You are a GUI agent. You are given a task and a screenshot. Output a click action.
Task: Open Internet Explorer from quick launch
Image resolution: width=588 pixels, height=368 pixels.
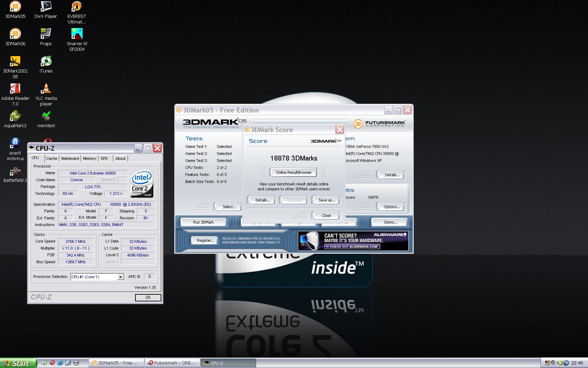[60, 363]
